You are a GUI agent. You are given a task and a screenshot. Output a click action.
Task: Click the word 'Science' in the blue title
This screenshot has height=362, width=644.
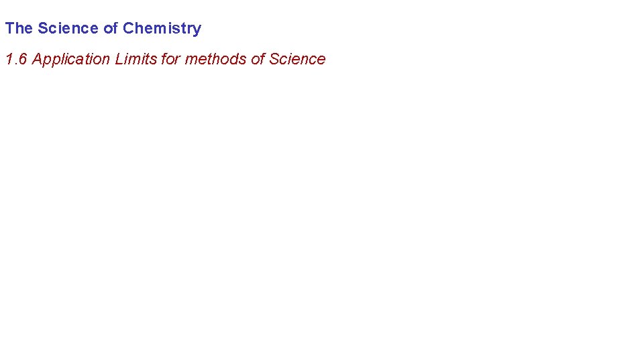(x=68, y=28)
